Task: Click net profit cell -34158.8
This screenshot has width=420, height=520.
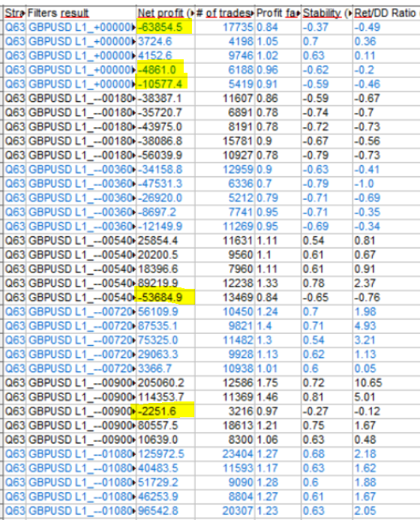Action: point(165,170)
